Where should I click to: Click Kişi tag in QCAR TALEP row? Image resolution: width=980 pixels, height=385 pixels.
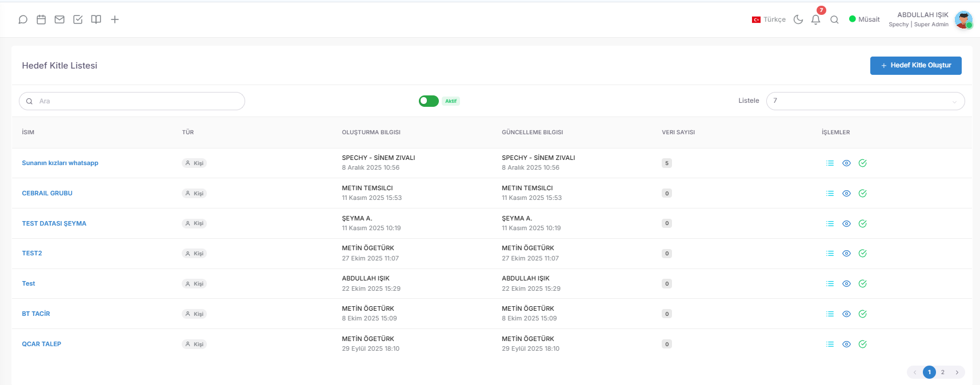194,344
